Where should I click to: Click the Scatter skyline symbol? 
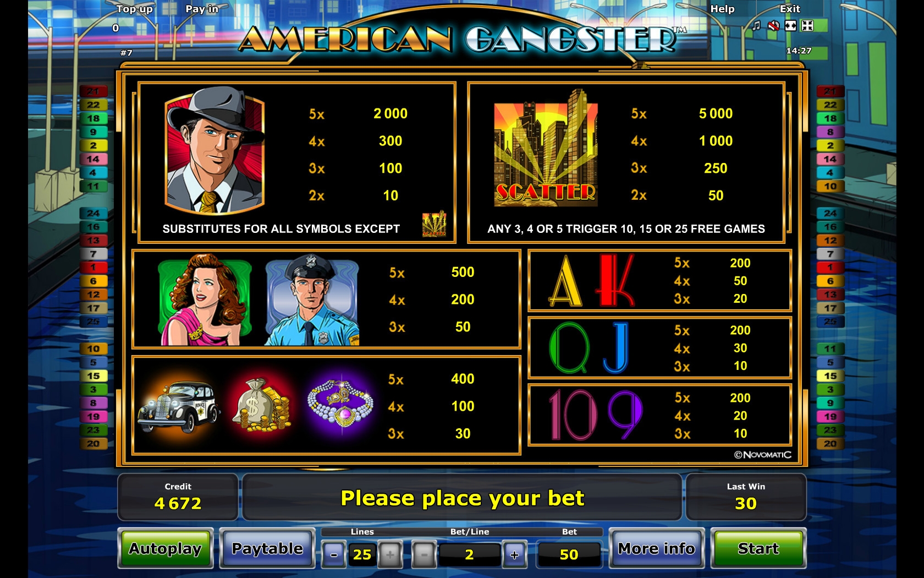[x=546, y=149]
